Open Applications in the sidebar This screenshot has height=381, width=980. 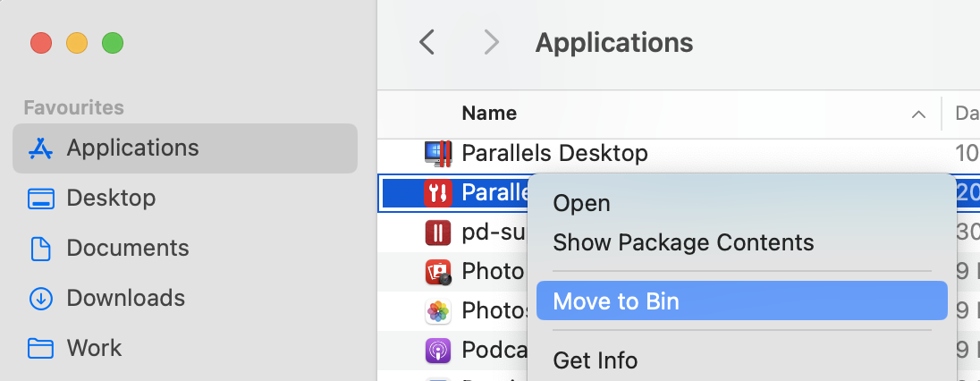click(x=132, y=148)
